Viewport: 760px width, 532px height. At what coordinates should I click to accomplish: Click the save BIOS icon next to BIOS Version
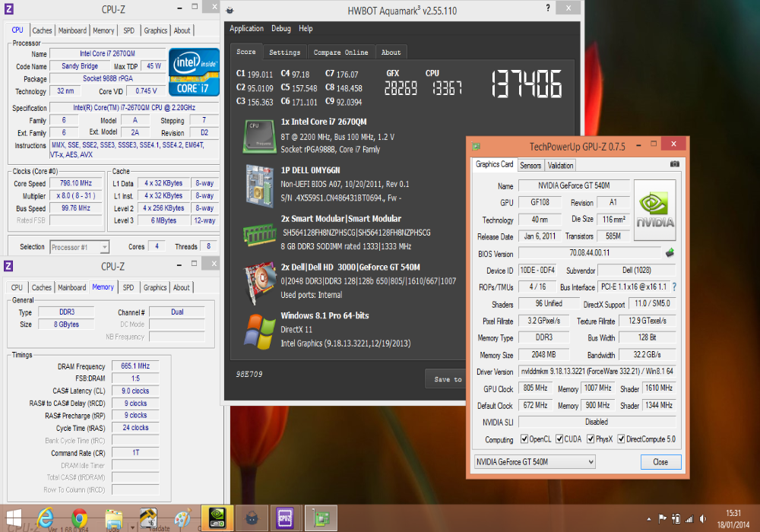click(x=670, y=252)
